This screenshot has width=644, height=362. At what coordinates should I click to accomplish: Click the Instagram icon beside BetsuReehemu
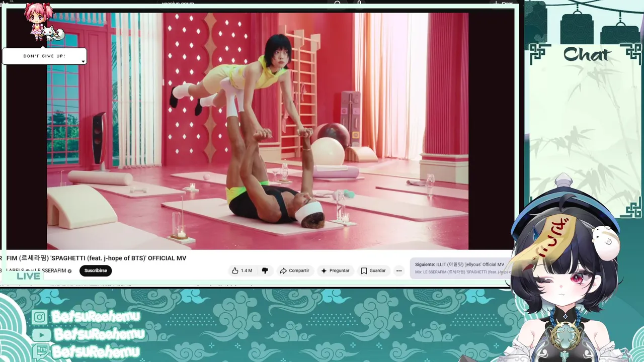pos(40,317)
